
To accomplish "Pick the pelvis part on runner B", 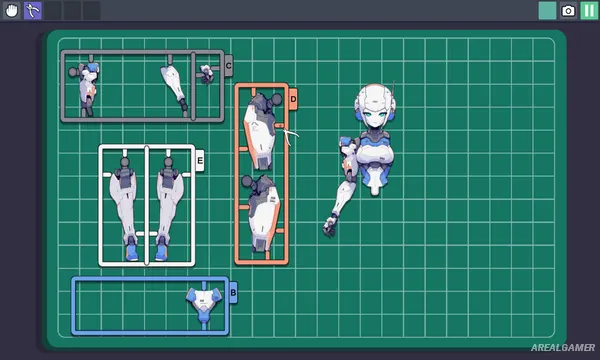I will coord(204,305).
